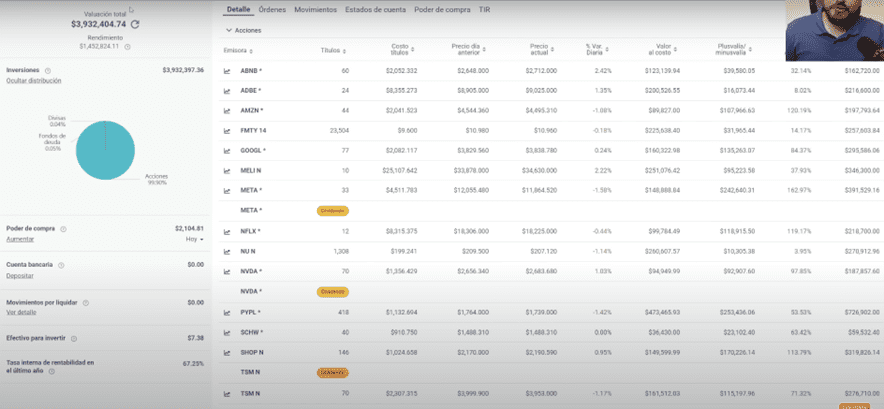Open the Hoy dropdown under Poder de compra
The image size is (884, 409).
click(194, 239)
